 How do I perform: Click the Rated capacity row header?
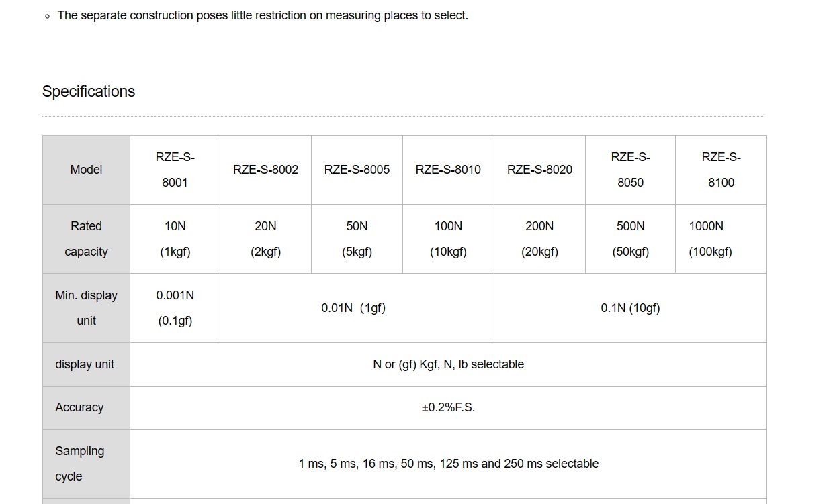(86, 239)
